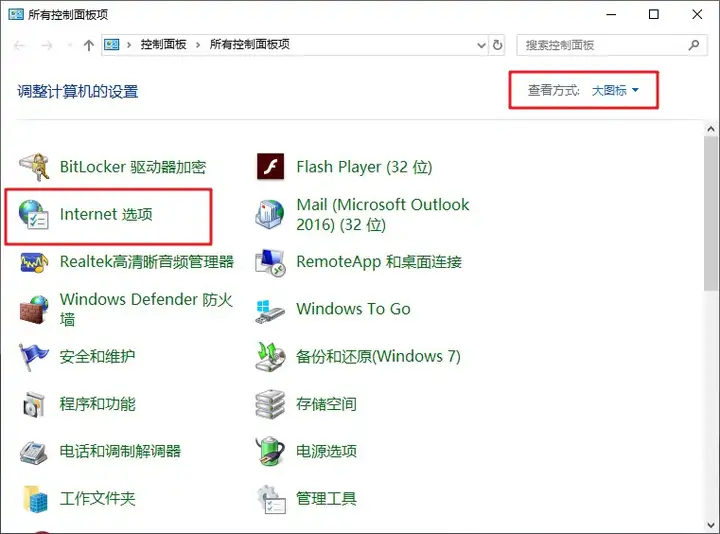
Task: Click the control panel icon in address bar
Action: pos(112,45)
